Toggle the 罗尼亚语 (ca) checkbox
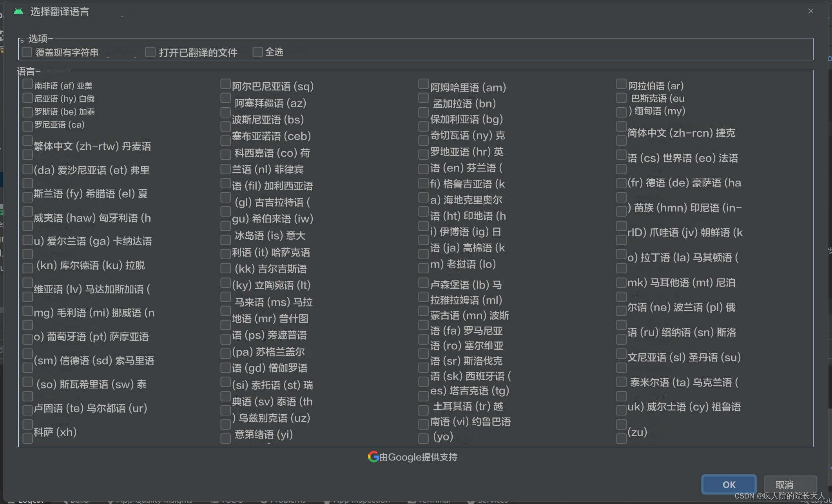The height and width of the screenshot is (504, 832). 27,126
